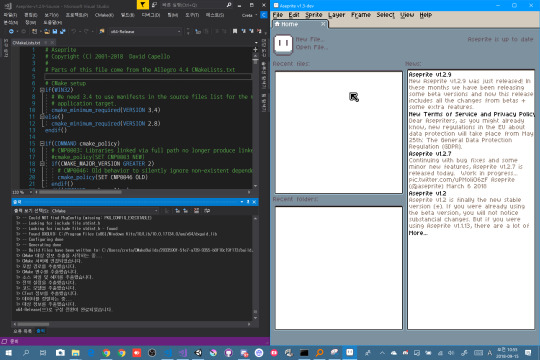Click the Open File link in Aseprite
Screen dimensions: 540x360
(312, 47)
